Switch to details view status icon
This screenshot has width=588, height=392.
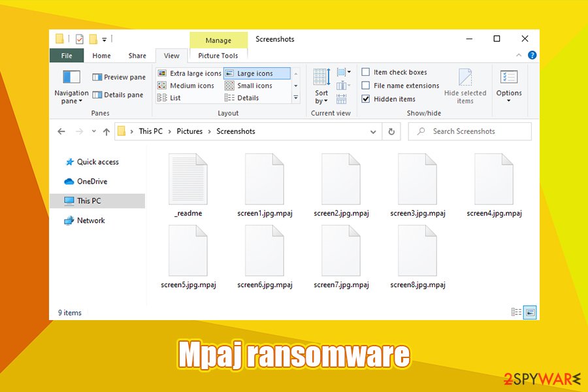516,312
